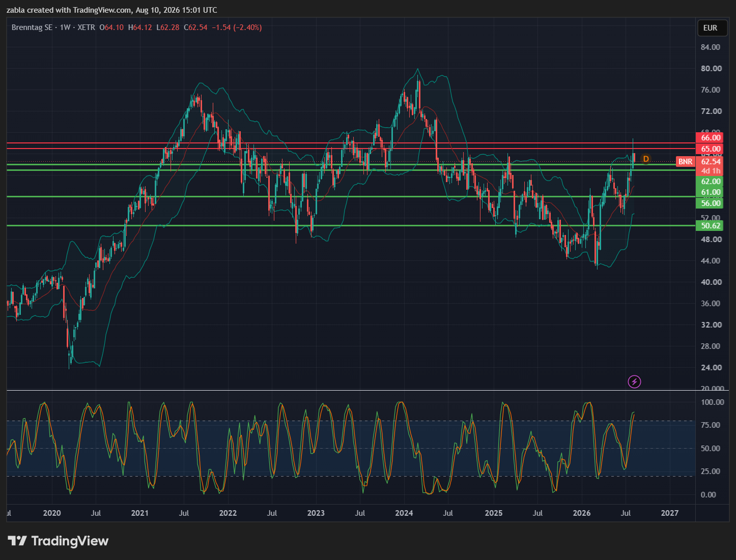
Task: Select the green 62.00 price label
Action: pos(710,182)
